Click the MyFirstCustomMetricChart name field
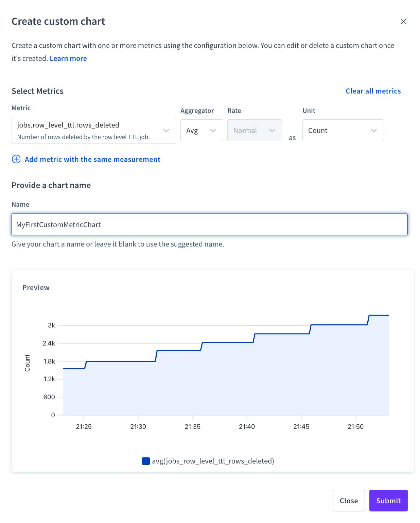420x523 pixels. 209,224
